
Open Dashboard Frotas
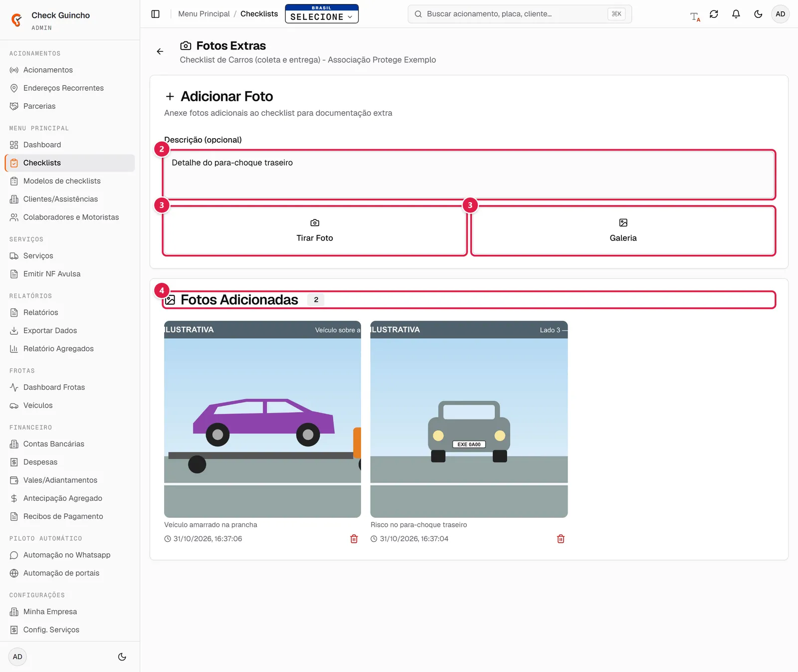(70, 387)
